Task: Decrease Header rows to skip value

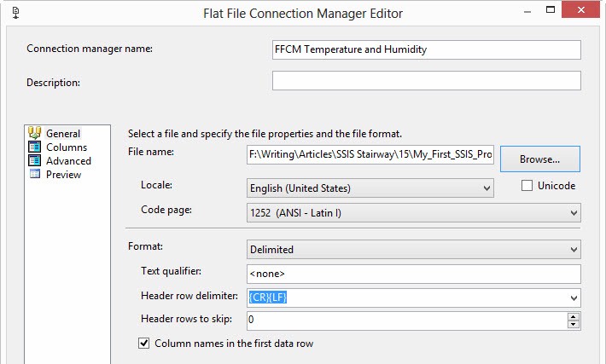Action: pyautogui.click(x=574, y=325)
